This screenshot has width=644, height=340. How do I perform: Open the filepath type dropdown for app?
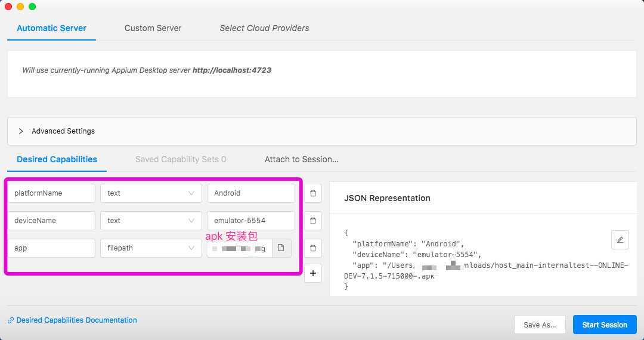[x=151, y=248]
